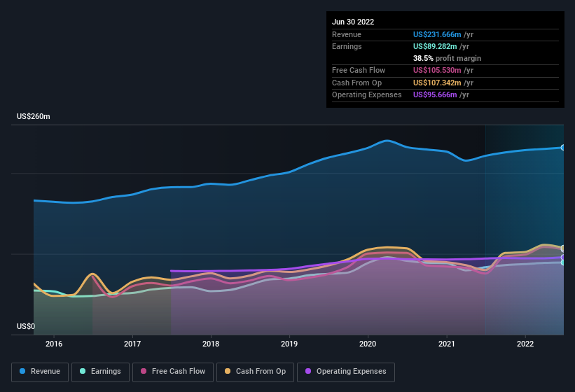Viewport: 575px width, 392px height.
Task: Toggle Free Cash Flow legend item
Action: click(174, 372)
